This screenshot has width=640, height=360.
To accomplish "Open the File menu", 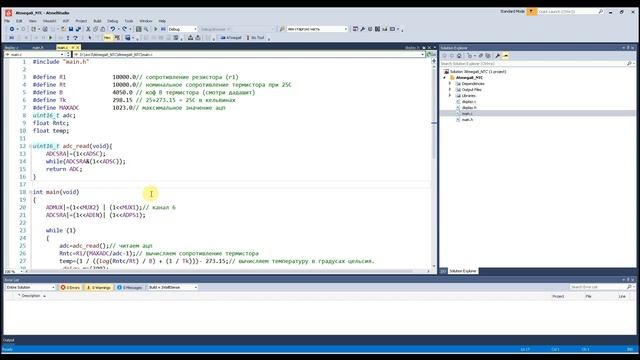I will [x=7, y=21].
